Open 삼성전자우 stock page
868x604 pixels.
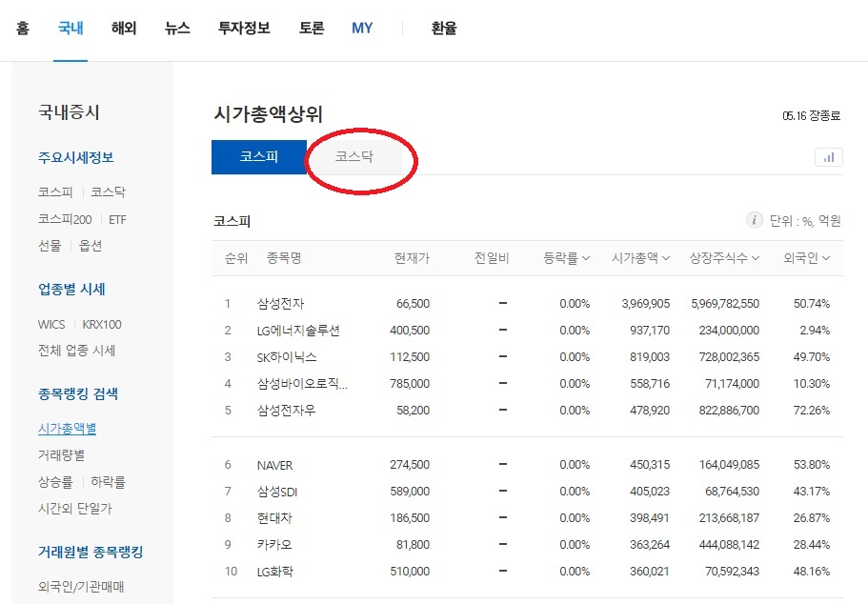(286, 411)
